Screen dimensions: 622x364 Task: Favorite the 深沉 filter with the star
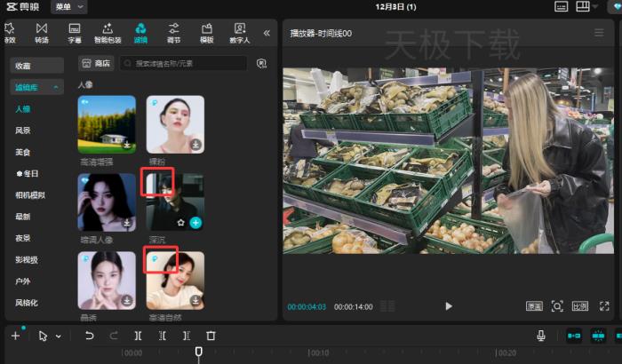click(x=181, y=222)
